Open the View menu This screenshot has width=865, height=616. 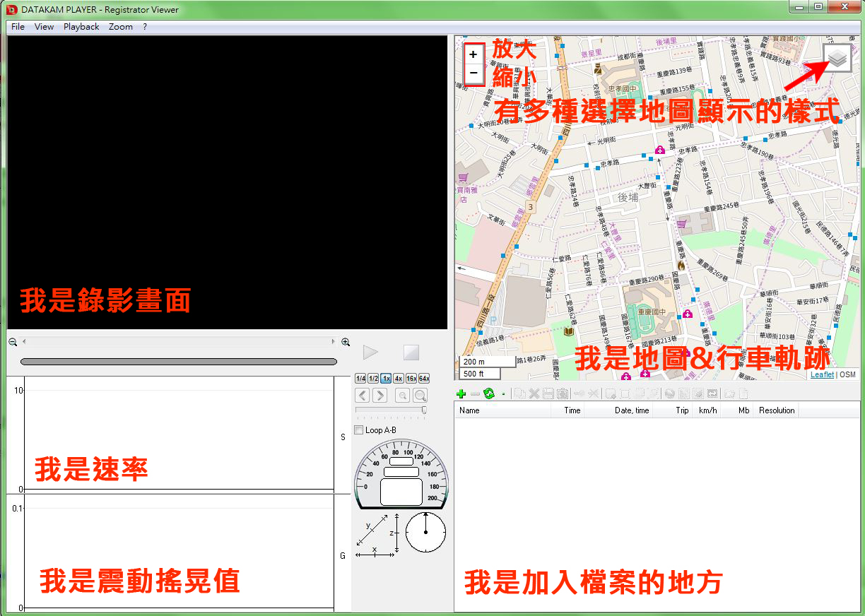(44, 27)
